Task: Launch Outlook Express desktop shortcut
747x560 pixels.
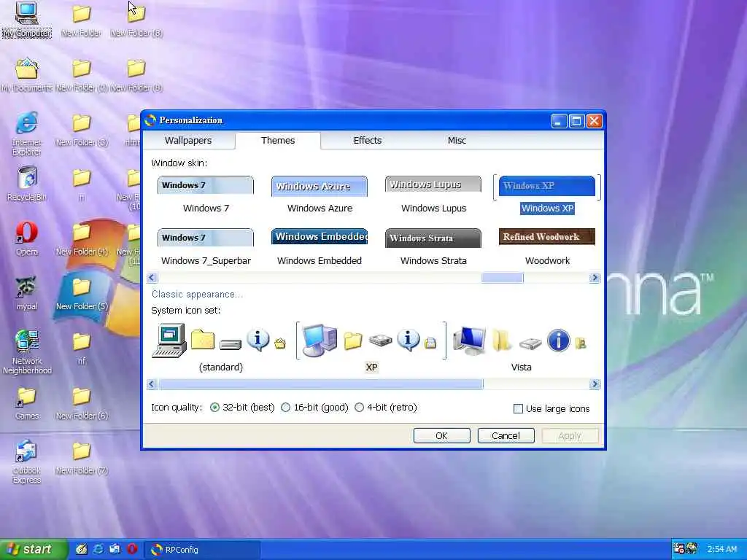Action: [27, 462]
